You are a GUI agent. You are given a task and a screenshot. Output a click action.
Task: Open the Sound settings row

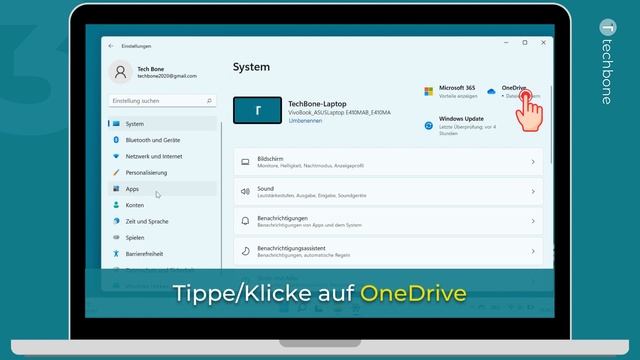point(389,192)
